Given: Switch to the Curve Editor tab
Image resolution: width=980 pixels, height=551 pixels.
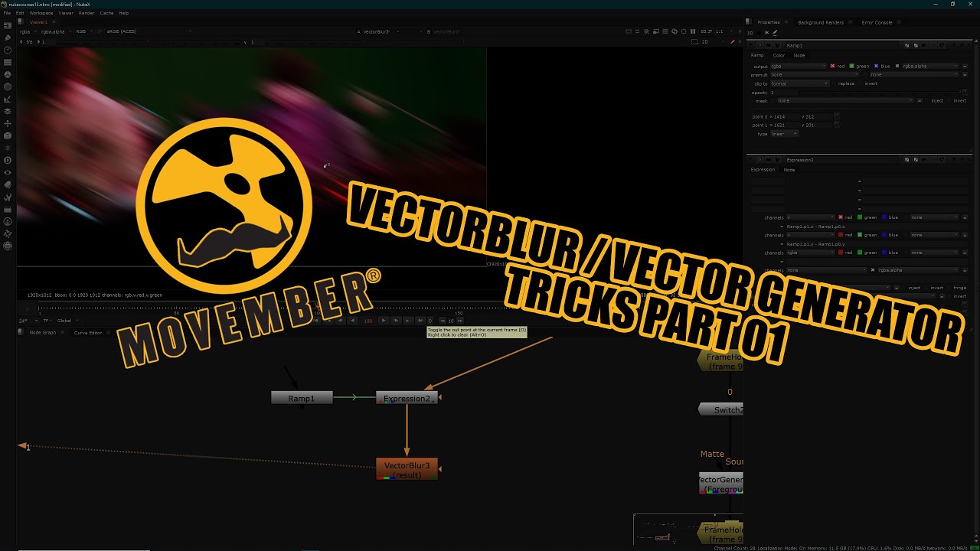Looking at the screenshot, I should [87, 333].
